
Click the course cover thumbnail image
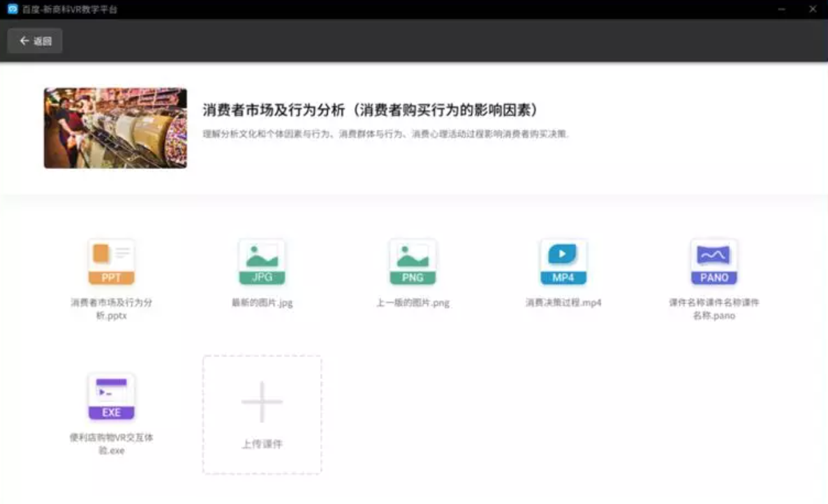(115, 128)
